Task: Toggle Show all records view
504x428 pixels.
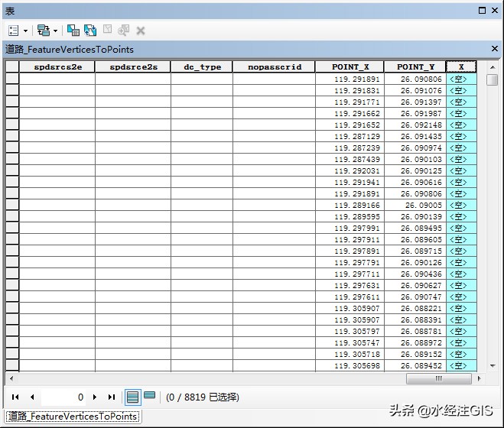Action: pos(133,397)
